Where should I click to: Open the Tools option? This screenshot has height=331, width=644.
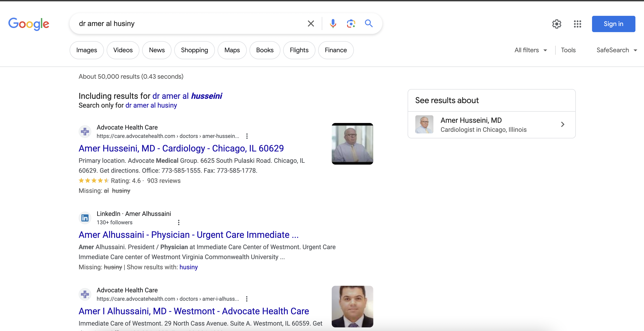pyautogui.click(x=568, y=50)
